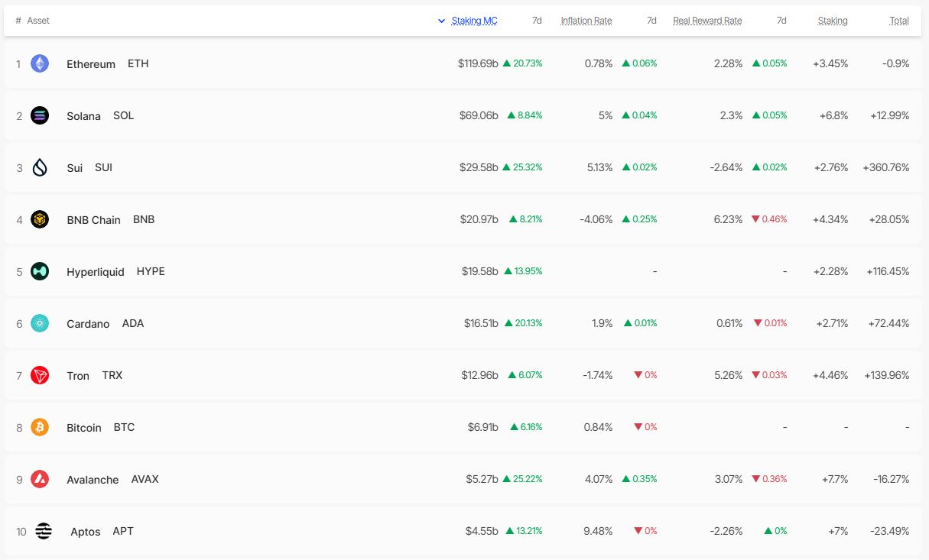Click the Bitcoin logo icon
This screenshot has height=560, width=929.
click(x=40, y=427)
